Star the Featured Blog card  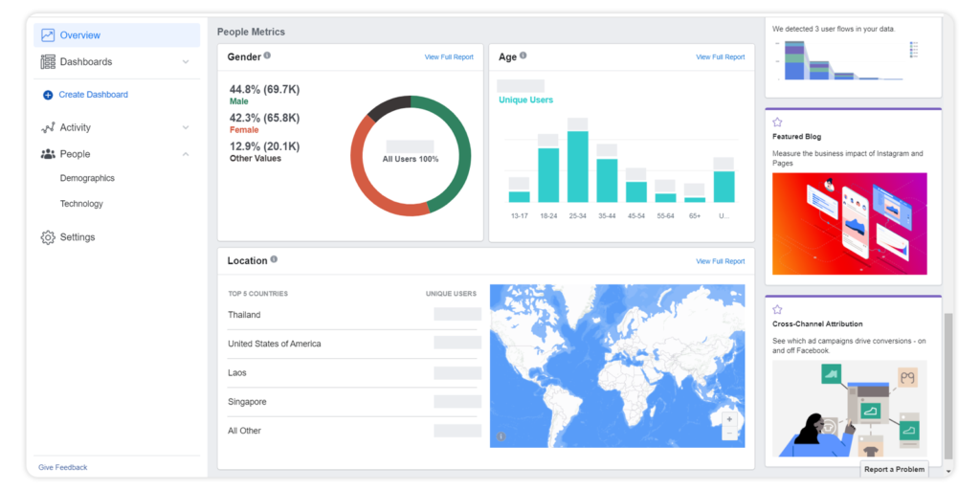click(778, 122)
